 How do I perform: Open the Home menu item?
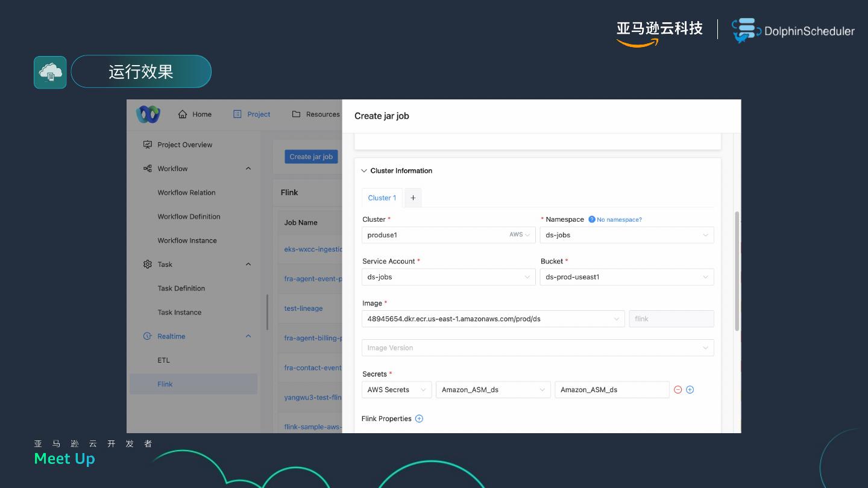(195, 114)
